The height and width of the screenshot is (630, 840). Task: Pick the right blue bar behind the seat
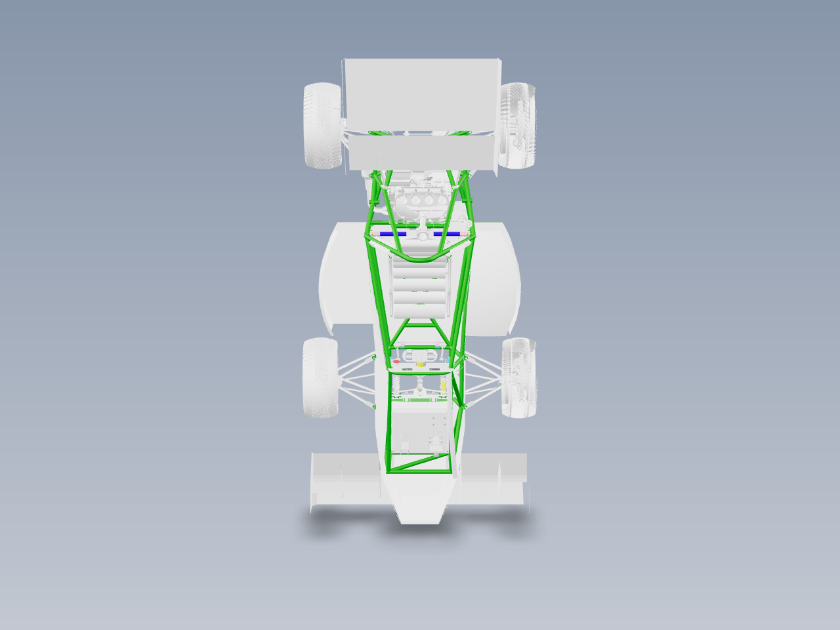[x=447, y=234]
